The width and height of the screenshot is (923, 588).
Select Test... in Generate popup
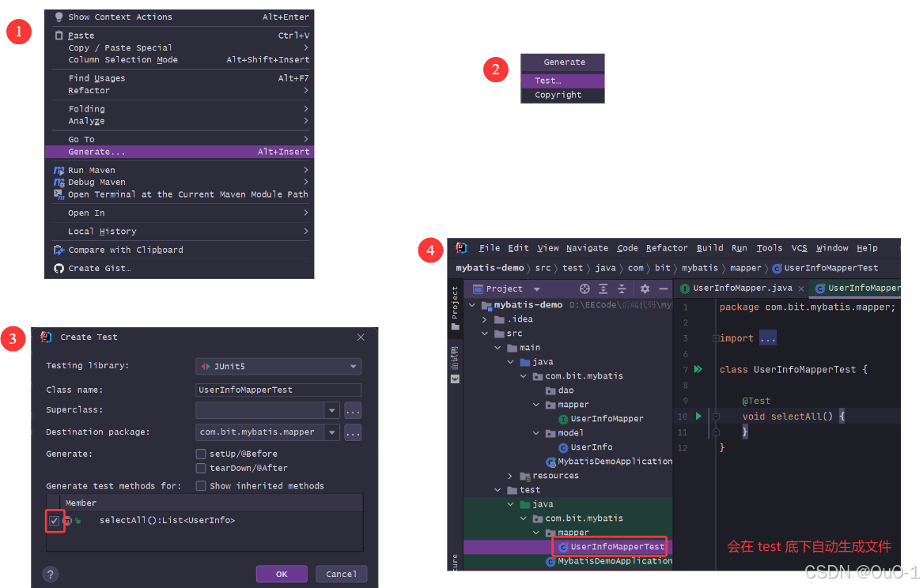click(x=563, y=81)
